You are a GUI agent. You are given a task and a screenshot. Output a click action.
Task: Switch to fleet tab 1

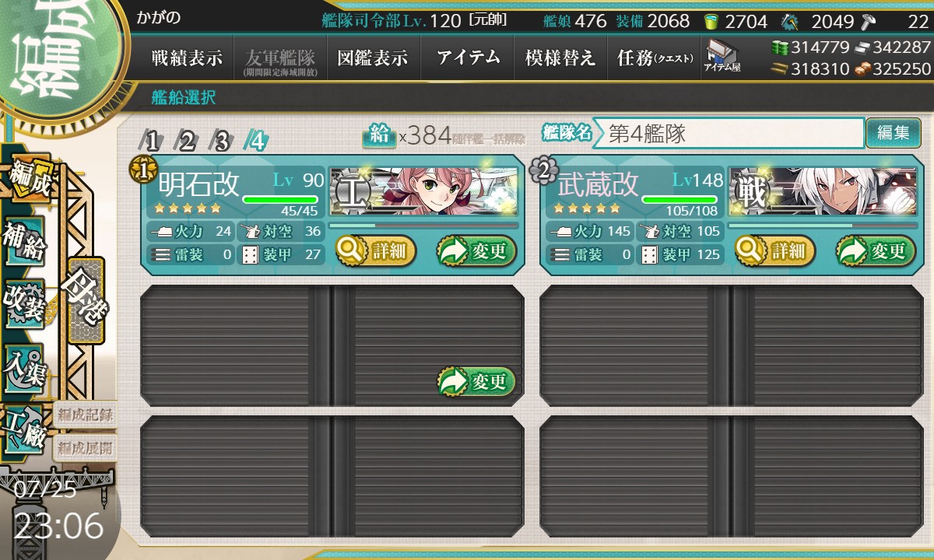point(153,141)
